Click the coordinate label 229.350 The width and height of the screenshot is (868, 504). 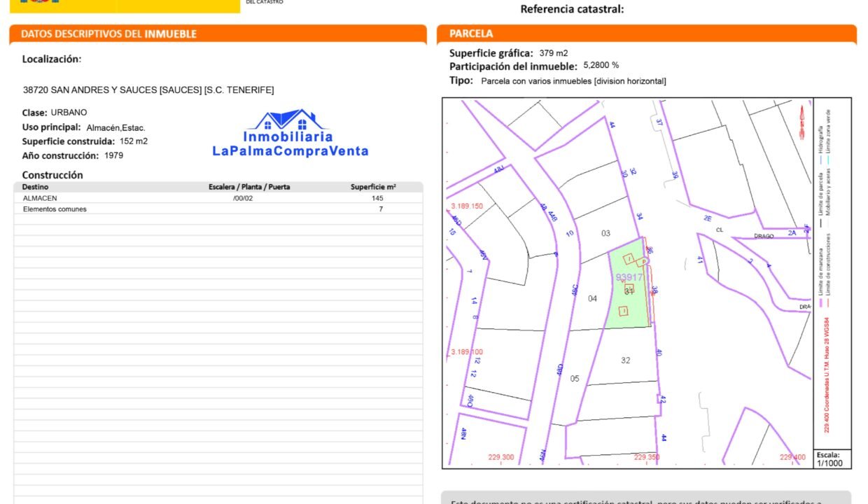click(x=647, y=457)
